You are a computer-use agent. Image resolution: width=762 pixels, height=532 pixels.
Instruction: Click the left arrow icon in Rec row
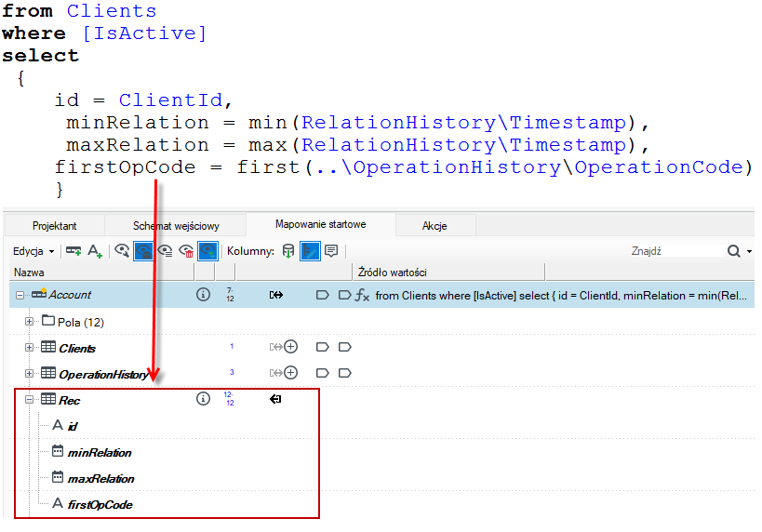coord(275,399)
